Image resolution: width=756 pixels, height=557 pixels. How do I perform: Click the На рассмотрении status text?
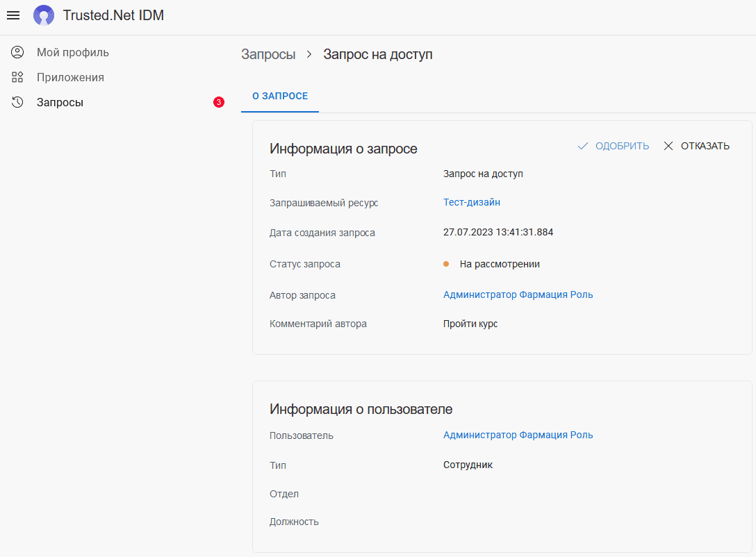tap(500, 264)
